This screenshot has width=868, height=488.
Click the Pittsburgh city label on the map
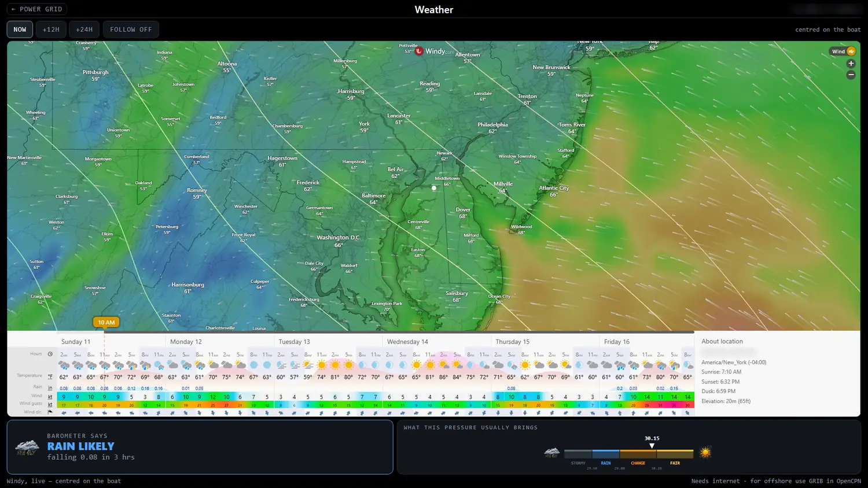click(95, 72)
